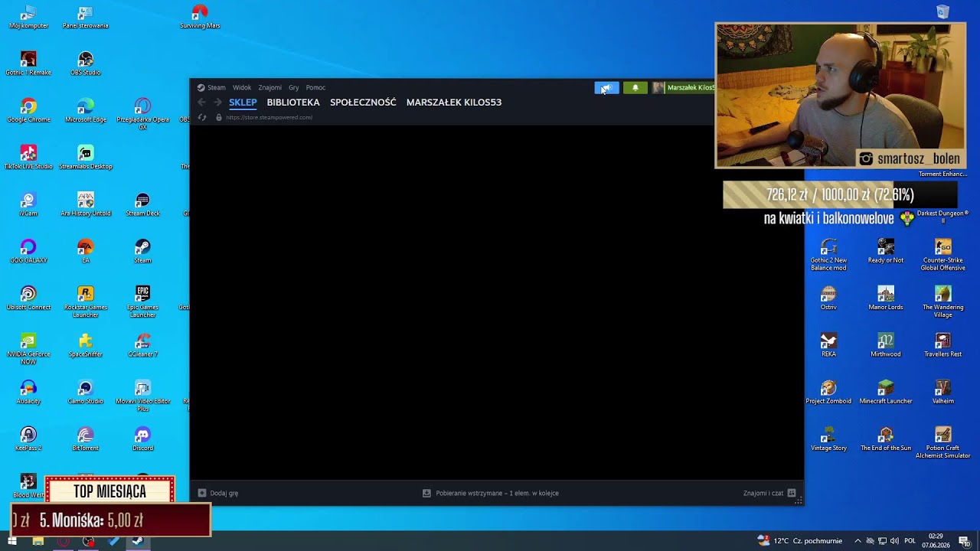Viewport: 980px width, 551px height.
Task: Reload the Steam store page
Action: tap(202, 117)
